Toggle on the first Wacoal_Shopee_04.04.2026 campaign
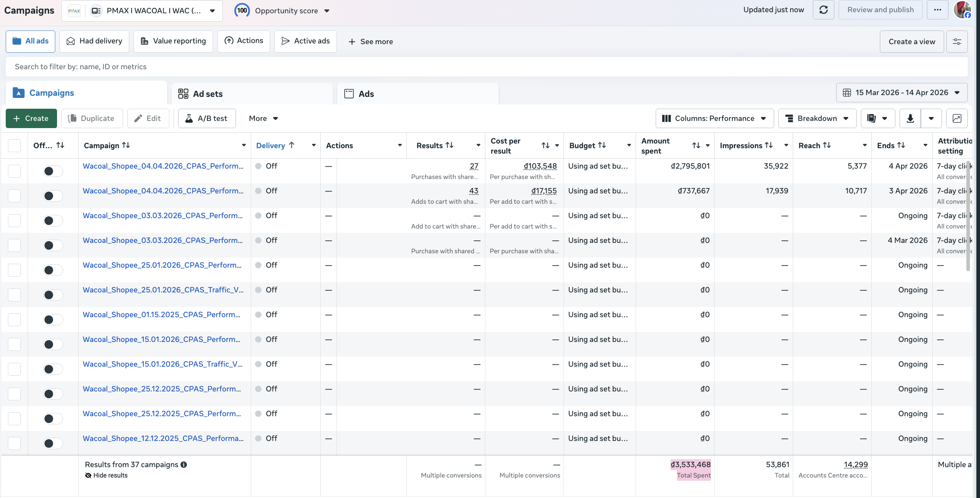 pos(53,171)
